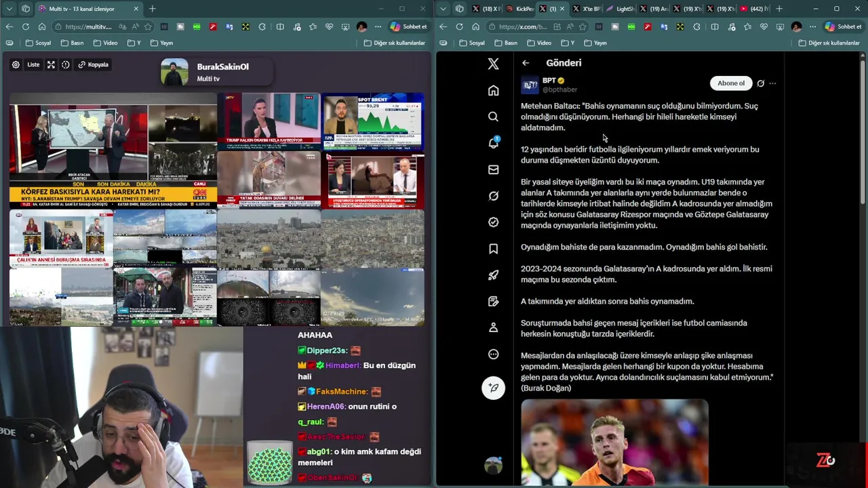Screen dimensions: 868x488
Task: Open X bookmarks icon in the sidebar
Action: click(493, 249)
